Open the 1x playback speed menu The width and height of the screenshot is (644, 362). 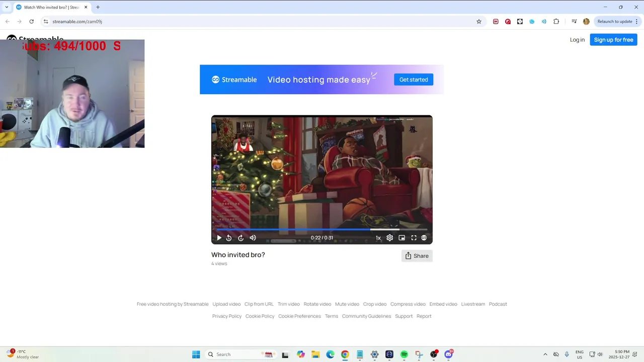[378, 238]
